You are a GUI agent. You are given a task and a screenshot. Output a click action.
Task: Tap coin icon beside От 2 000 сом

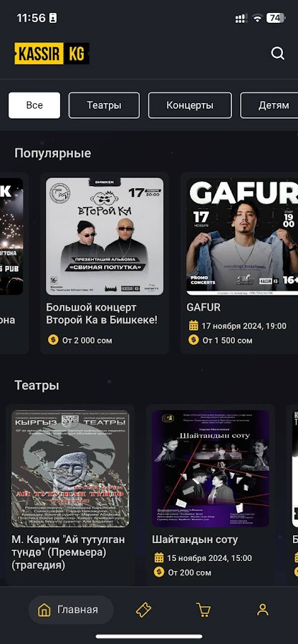[53, 340]
